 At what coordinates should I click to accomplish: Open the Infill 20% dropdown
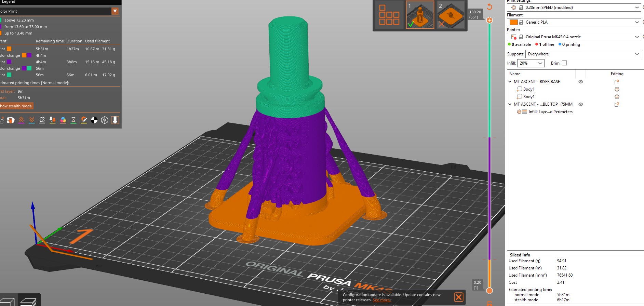[531, 63]
